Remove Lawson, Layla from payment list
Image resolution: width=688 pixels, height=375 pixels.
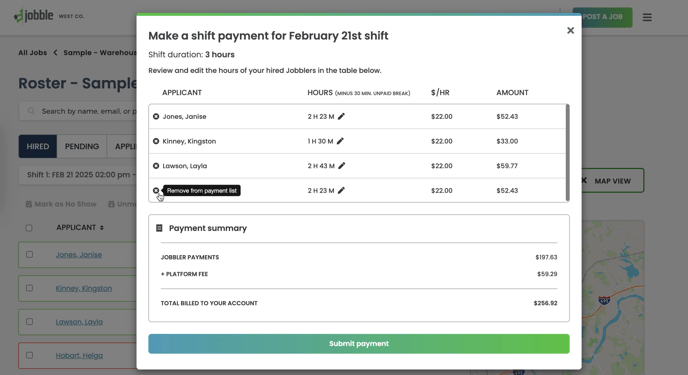pyautogui.click(x=156, y=166)
